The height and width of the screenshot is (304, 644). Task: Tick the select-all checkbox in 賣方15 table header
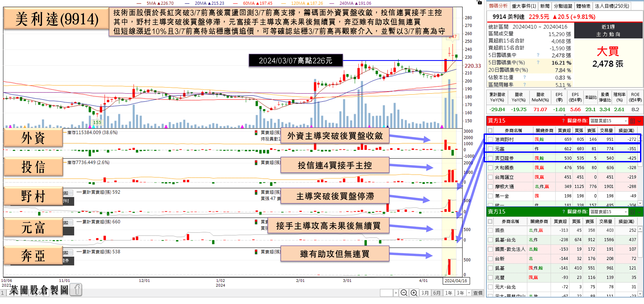click(490, 221)
